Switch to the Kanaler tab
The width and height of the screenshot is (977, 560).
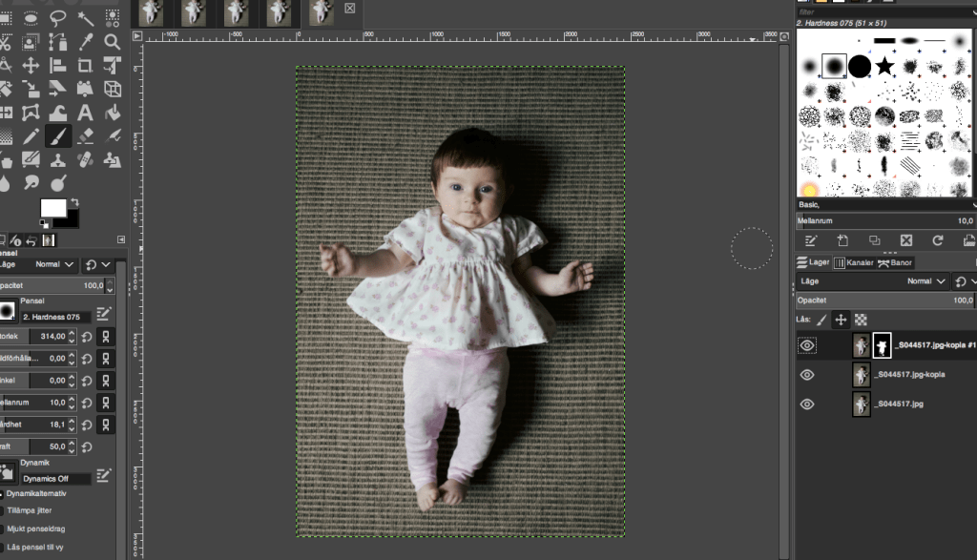(854, 262)
